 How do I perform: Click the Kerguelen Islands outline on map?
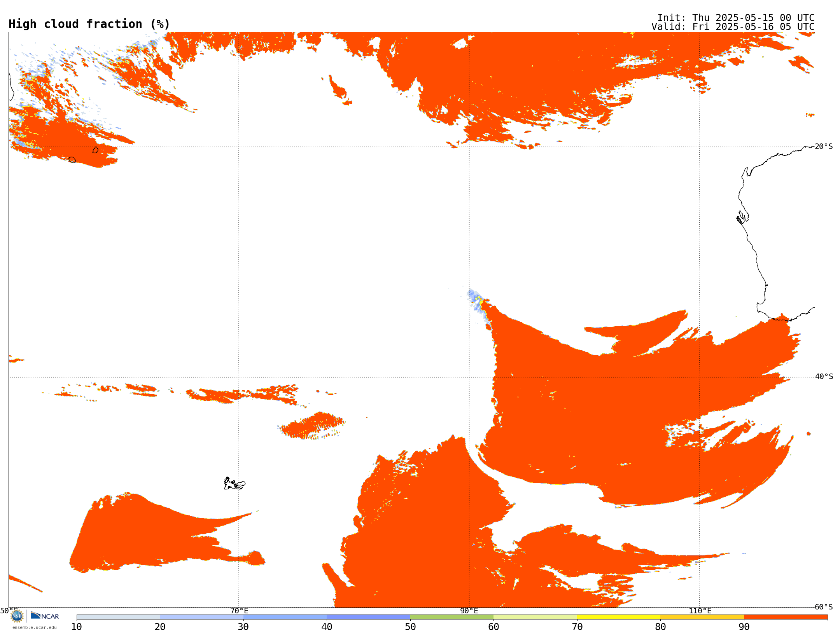pyautogui.click(x=234, y=484)
